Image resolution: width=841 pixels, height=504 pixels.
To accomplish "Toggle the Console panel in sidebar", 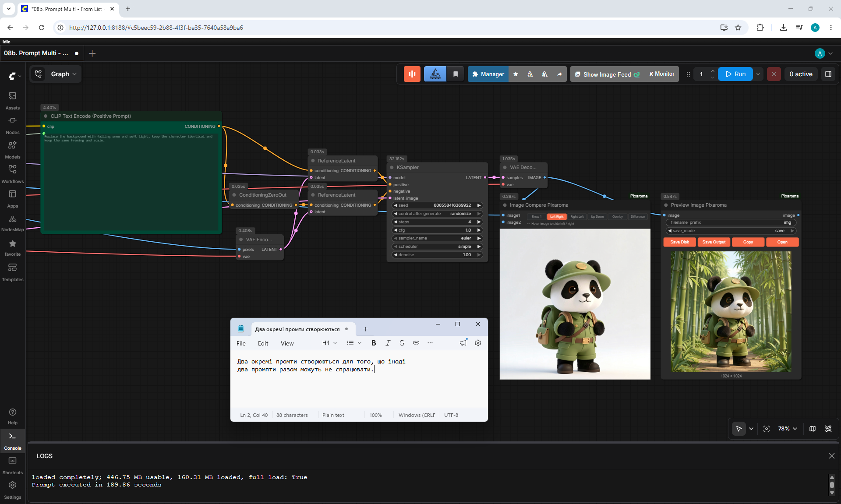I will [x=13, y=441].
